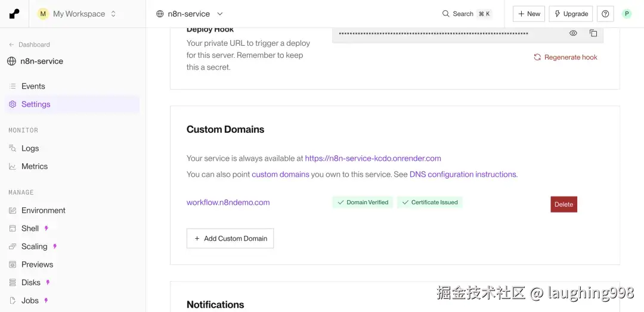The height and width of the screenshot is (312, 644).
Task: Open the user profile avatar P
Action: [626, 14]
